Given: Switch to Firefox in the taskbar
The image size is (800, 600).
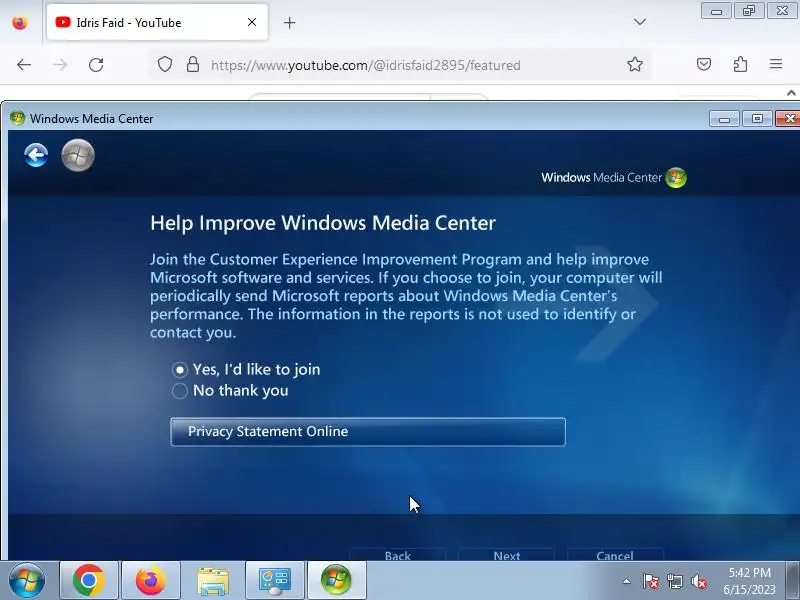Looking at the screenshot, I should [151, 580].
